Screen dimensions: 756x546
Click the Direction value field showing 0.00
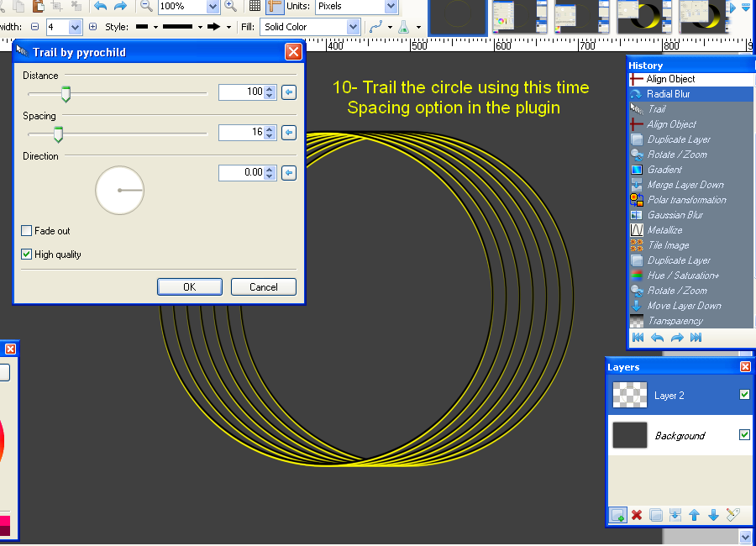[x=242, y=172]
